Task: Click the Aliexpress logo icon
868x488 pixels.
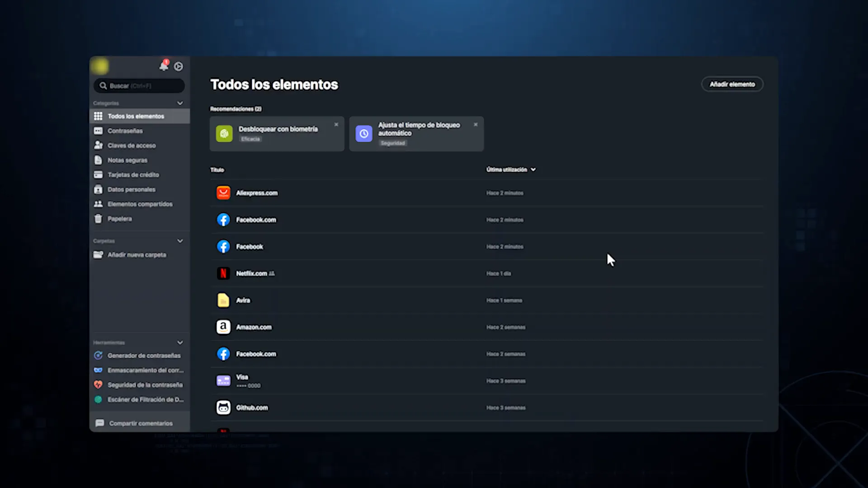Action: click(x=223, y=193)
